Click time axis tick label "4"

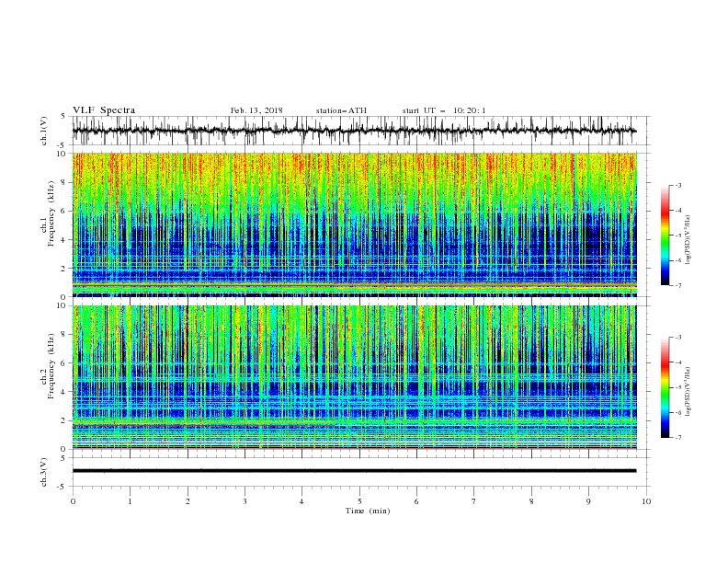click(x=301, y=501)
